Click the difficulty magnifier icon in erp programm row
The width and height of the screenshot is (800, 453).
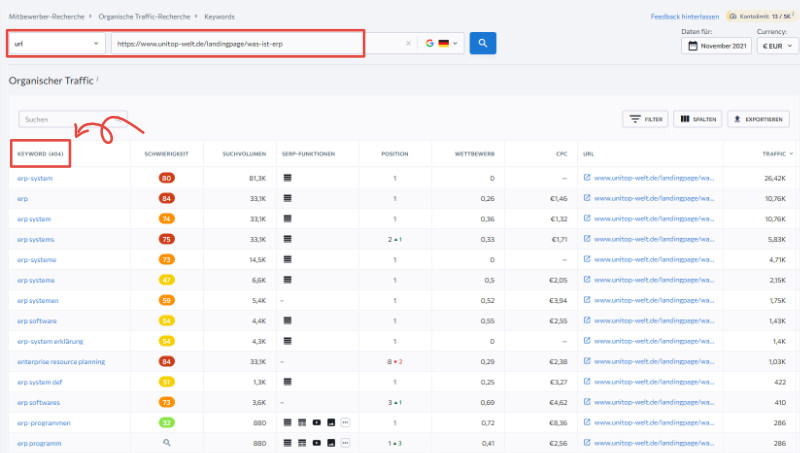coord(166,443)
